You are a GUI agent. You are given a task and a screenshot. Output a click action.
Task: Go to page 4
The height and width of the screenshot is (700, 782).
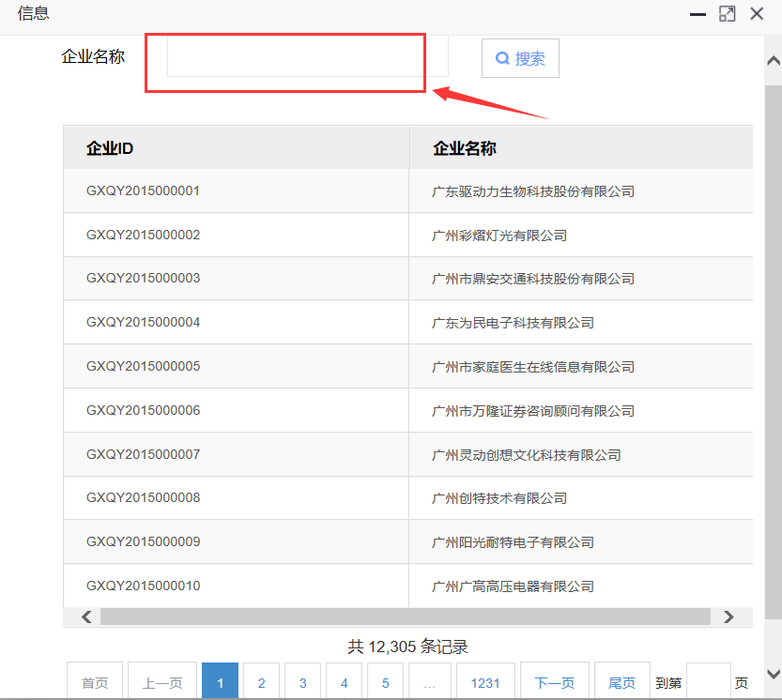click(345, 682)
